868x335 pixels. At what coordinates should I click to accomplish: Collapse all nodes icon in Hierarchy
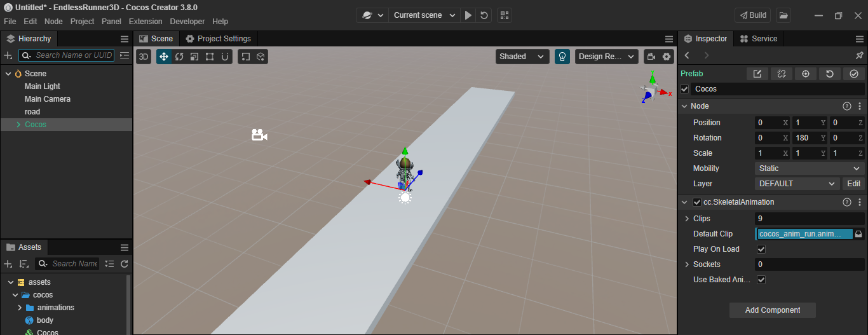(123, 55)
